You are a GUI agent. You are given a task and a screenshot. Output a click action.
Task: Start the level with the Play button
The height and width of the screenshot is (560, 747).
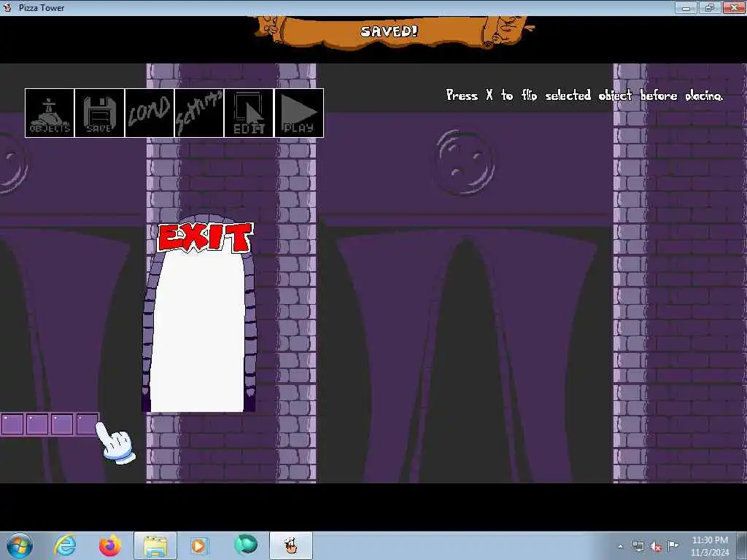pyautogui.click(x=298, y=113)
